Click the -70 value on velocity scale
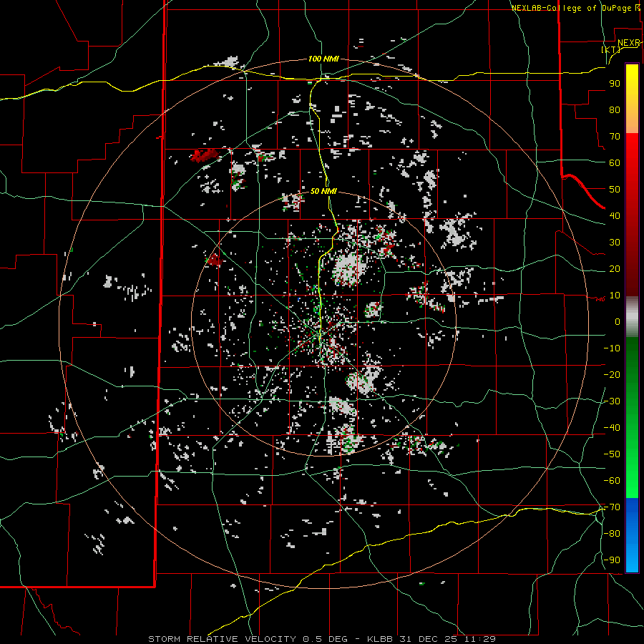 click(612, 507)
